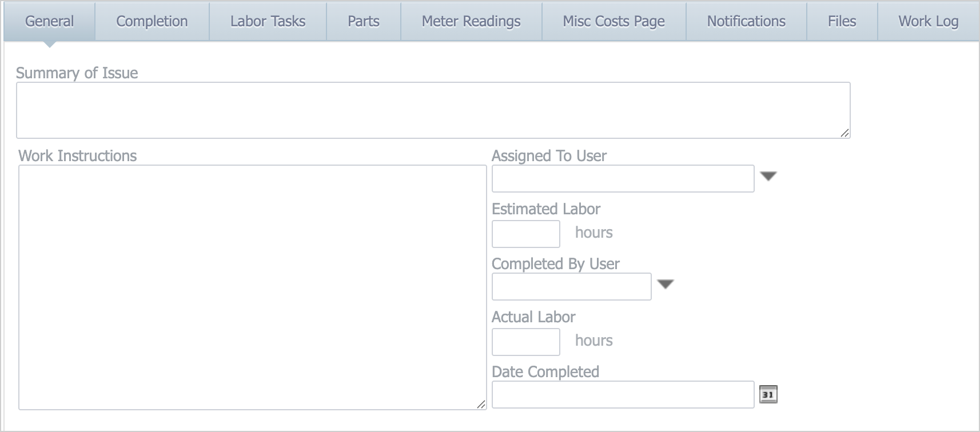Go to the Parts tab
This screenshot has width=980, height=432.
pos(363,21)
